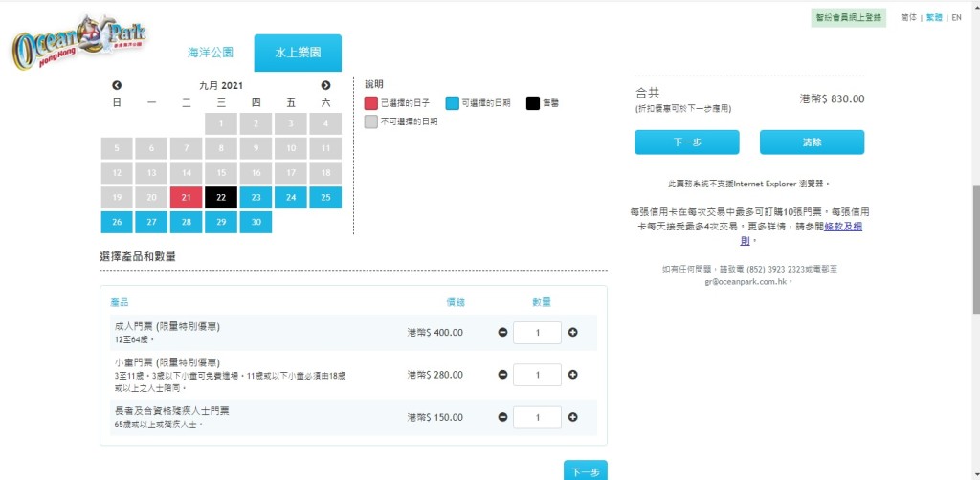Click adult ticket quantity input field
This screenshot has height=480, width=980.
[x=538, y=333]
